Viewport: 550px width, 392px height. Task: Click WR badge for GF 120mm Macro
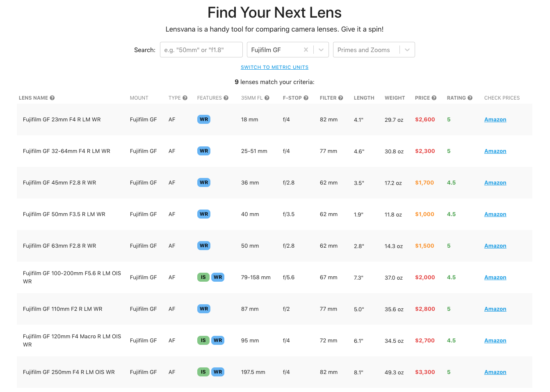tap(218, 340)
